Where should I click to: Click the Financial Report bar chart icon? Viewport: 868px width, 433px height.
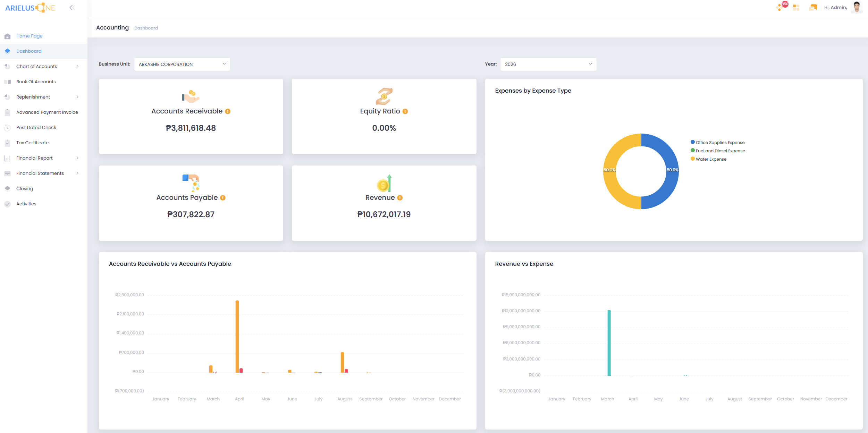click(7, 158)
